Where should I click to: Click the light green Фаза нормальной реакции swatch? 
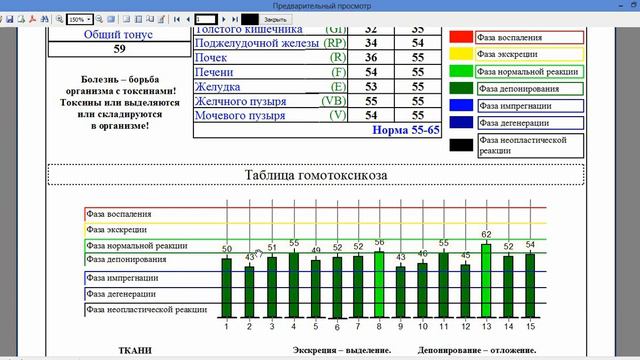(461, 71)
